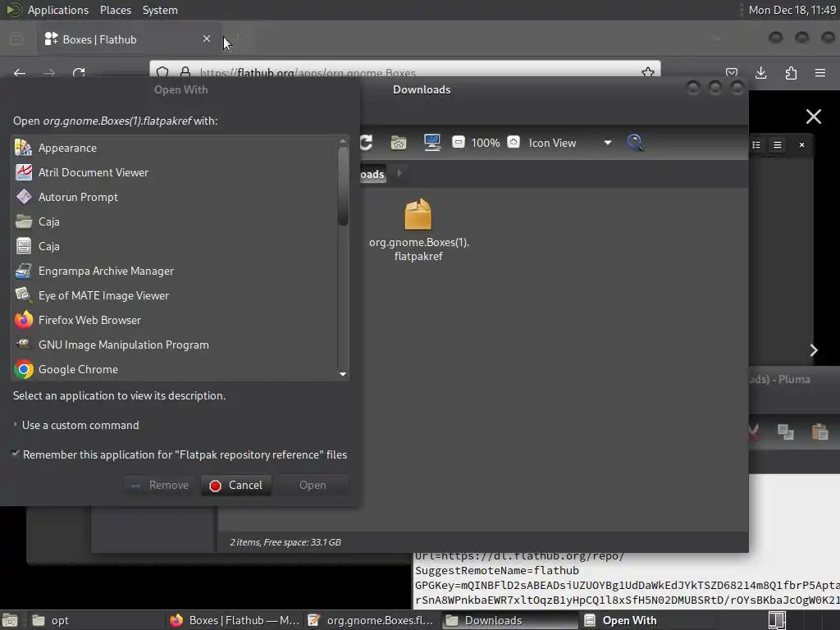Pick the Caja entry with folder icon
The image size is (840, 630).
click(180, 221)
